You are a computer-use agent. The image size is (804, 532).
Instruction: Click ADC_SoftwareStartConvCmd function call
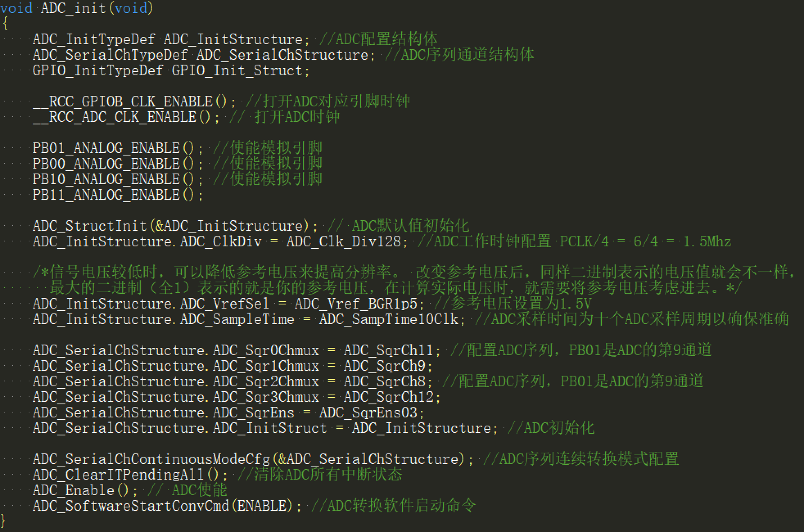(131, 506)
